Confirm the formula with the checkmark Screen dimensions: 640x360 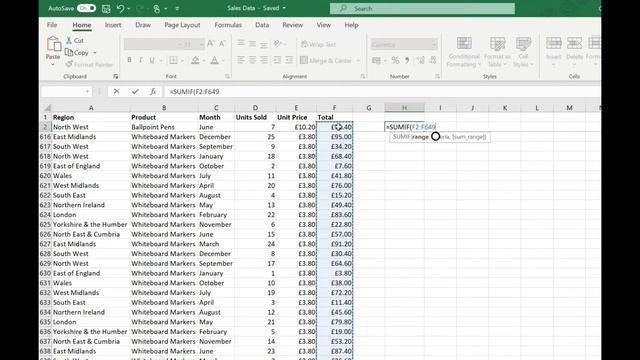click(135, 91)
